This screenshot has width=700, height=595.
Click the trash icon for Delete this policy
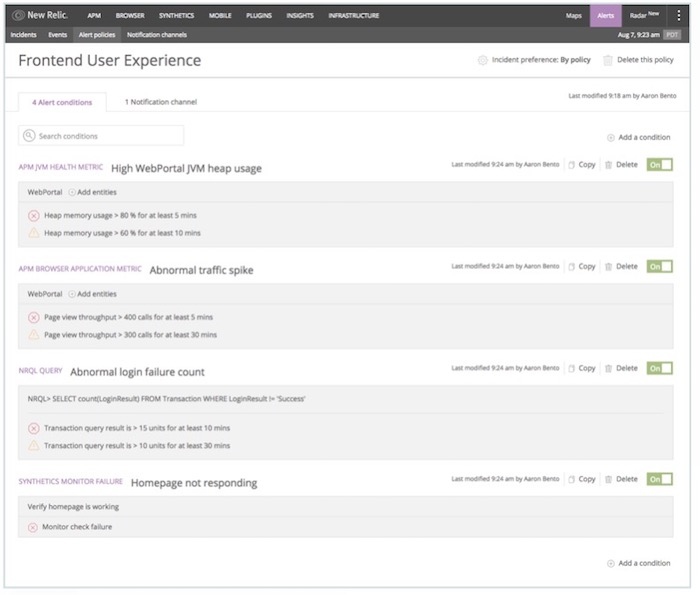click(x=608, y=60)
